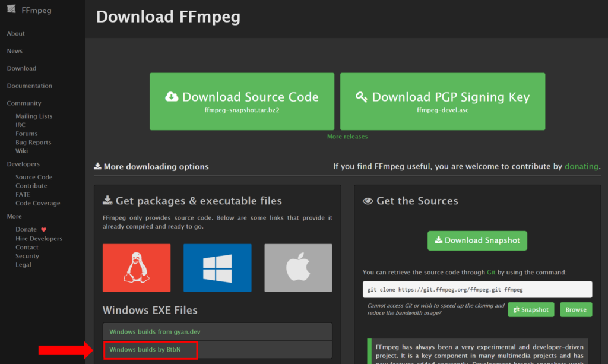This screenshot has height=364, width=608.
Task: Click the git clone command field
Action: 477,289
